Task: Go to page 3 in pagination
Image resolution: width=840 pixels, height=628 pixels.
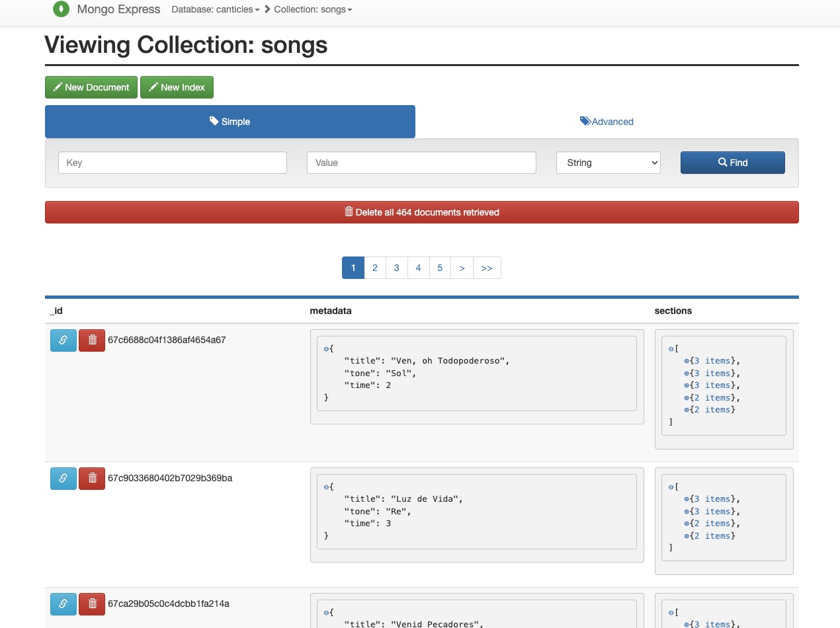Action: pyautogui.click(x=396, y=268)
